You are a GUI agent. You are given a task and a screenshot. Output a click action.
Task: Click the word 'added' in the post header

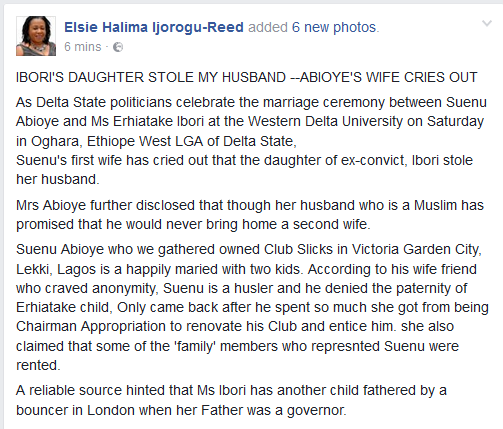tap(268, 27)
